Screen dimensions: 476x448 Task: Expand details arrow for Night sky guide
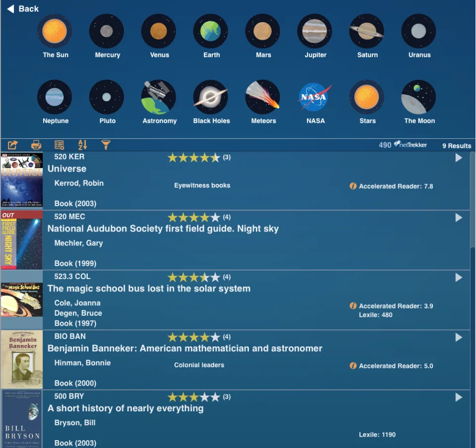click(x=459, y=218)
